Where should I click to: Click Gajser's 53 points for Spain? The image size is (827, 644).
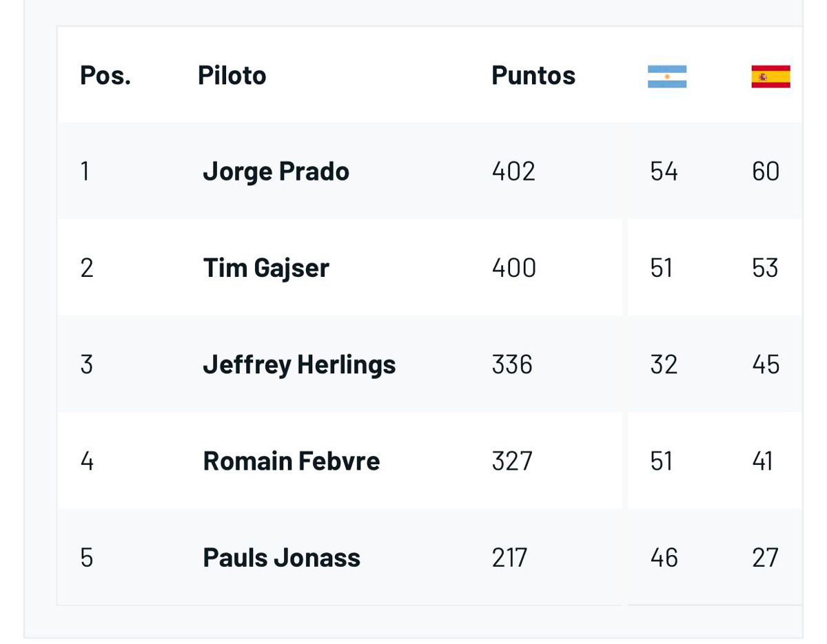[765, 268]
